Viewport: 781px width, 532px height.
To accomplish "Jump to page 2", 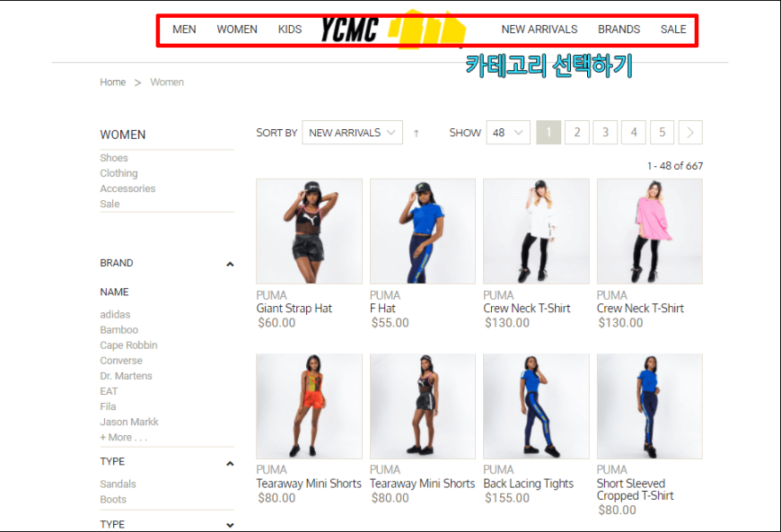I will coord(577,133).
